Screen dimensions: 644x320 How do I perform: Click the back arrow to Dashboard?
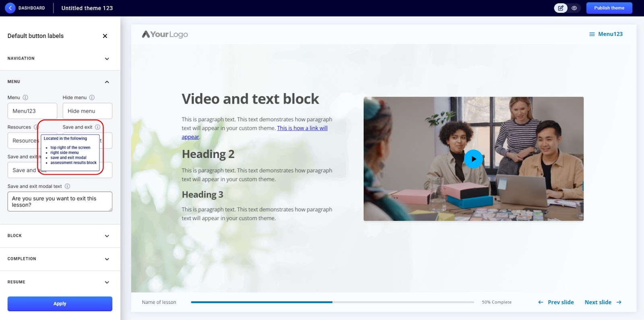[10, 8]
